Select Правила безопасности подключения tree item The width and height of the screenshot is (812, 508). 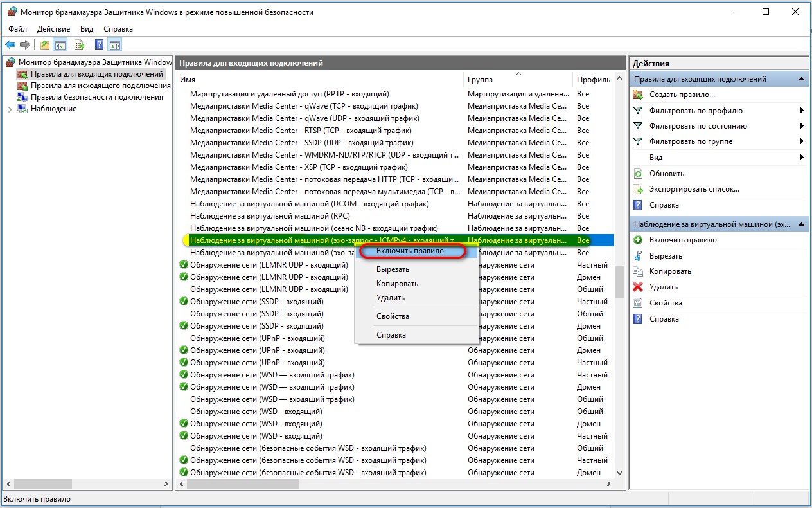97,97
